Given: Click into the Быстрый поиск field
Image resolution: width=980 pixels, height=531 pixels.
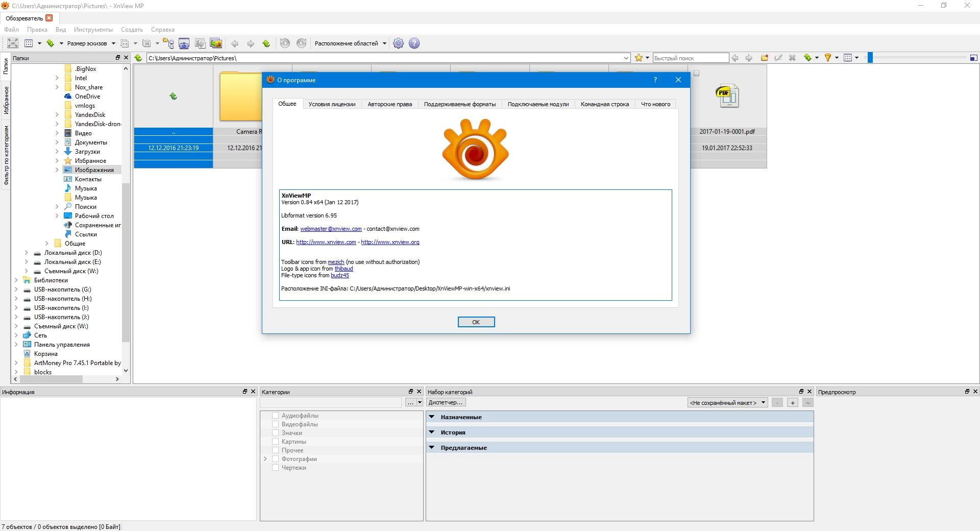Looking at the screenshot, I should coord(691,58).
